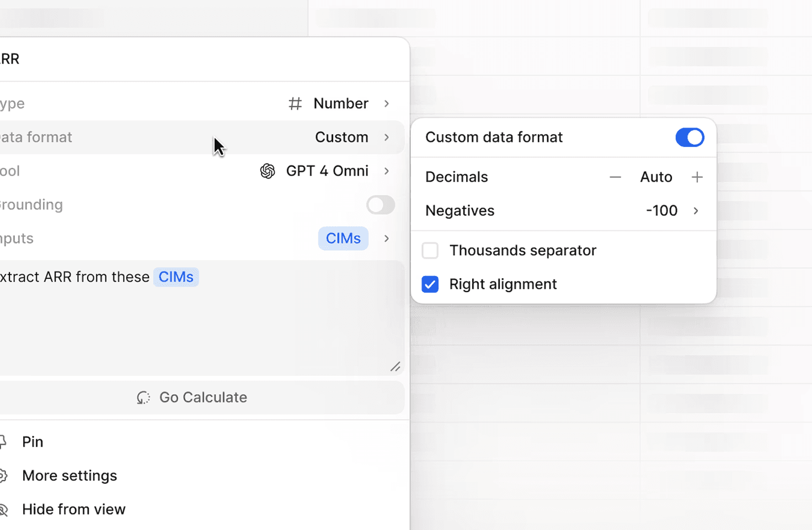The width and height of the screenshot is (812, 530).
Task: Open More settings menu item
Action: coord(70,475)
